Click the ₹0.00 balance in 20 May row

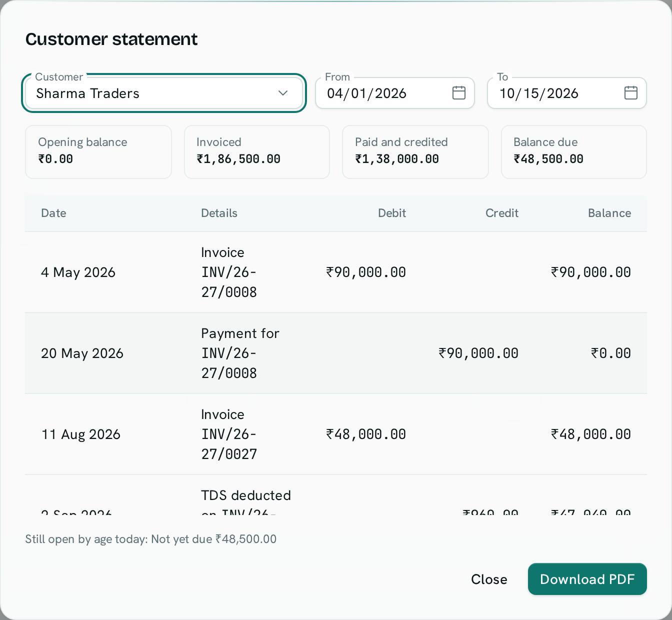click(x=611, y=353)
